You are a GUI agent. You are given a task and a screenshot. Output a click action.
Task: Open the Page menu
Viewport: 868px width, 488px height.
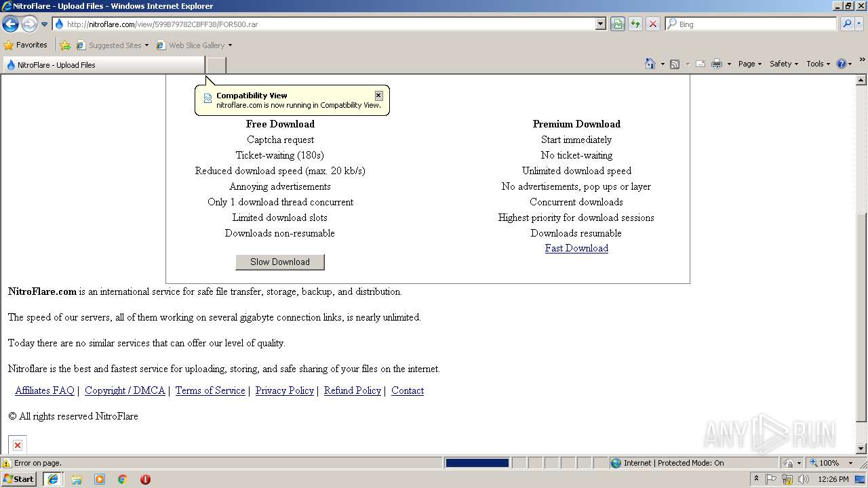pos(749,64)
